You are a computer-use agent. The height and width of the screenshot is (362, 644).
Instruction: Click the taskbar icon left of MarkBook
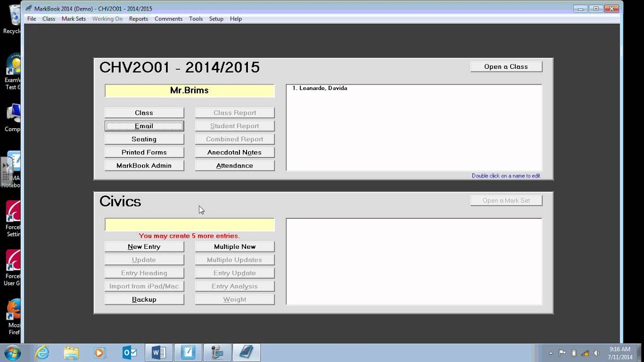[217, 352]
